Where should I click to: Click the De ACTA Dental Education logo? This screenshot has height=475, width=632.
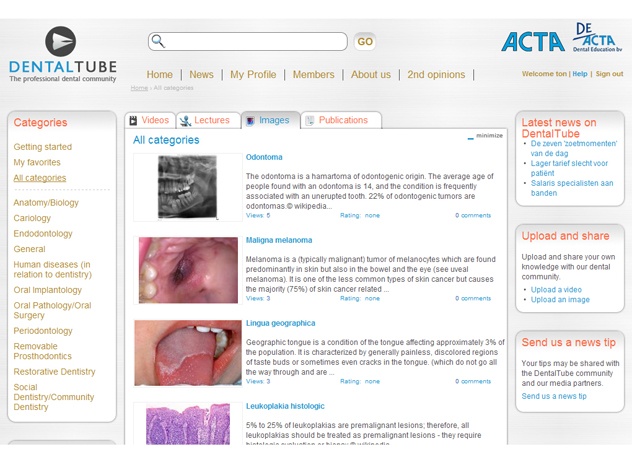coord(597,37)
